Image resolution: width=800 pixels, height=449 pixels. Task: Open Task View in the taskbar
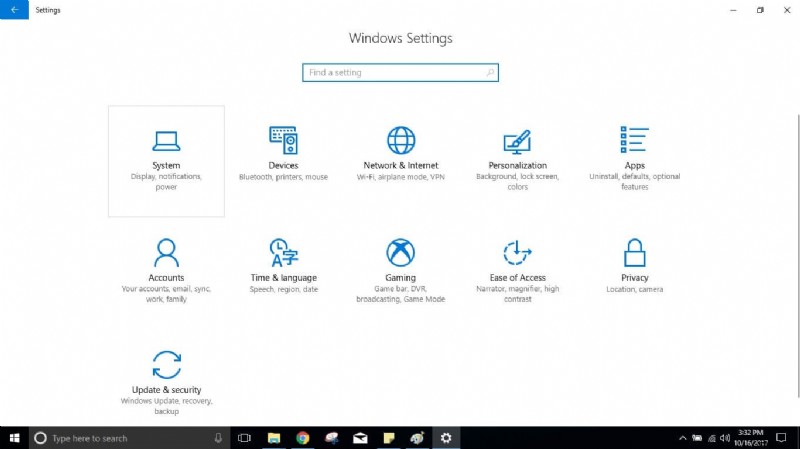click(244, 438)
